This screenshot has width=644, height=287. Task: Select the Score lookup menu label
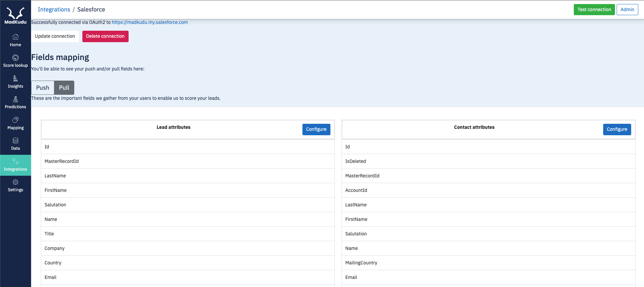click(x=16, y=65)
